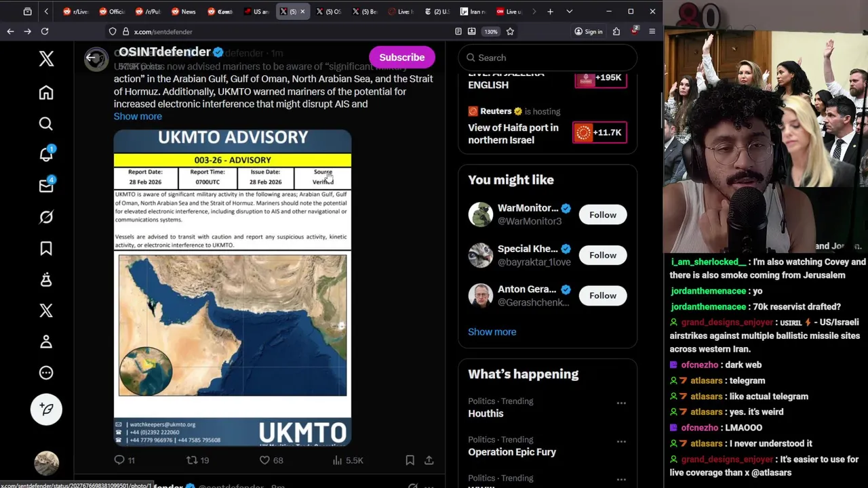Open the Firefox hamburger application menu
The height and width of the screenshot is (488, 868).
652,31
